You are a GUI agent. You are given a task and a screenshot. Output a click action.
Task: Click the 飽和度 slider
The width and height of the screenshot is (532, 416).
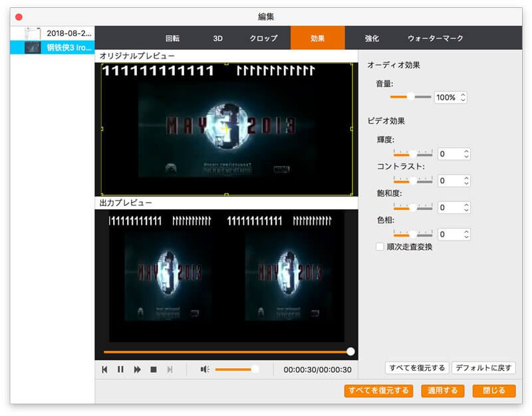tap(413, 207)
